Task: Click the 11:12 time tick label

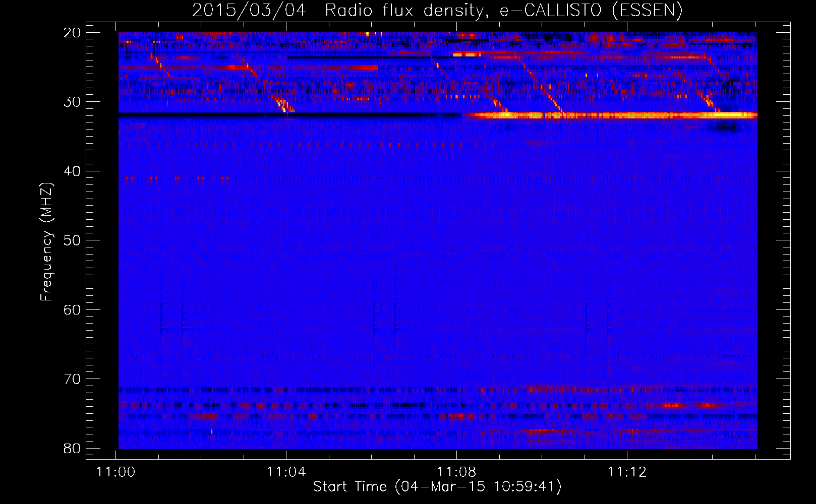Action: point(627,472)
